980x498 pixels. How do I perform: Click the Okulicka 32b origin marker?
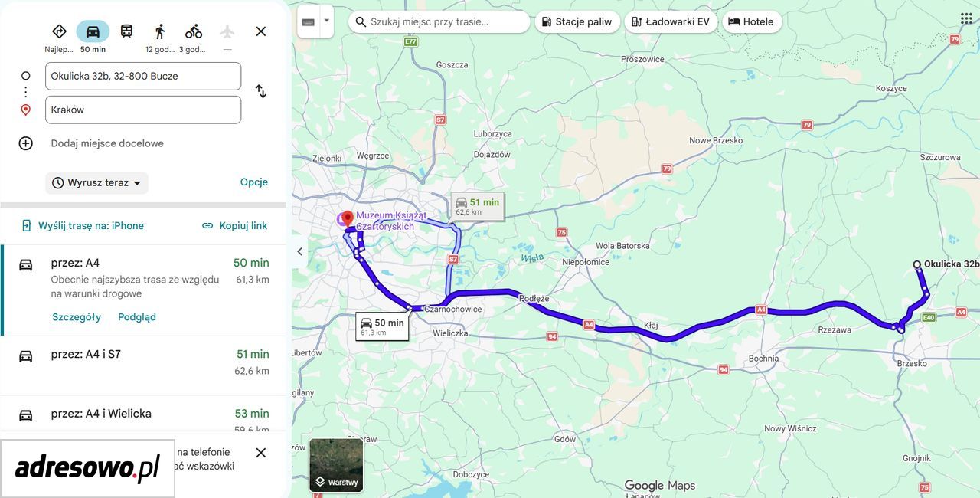[916, 264]
